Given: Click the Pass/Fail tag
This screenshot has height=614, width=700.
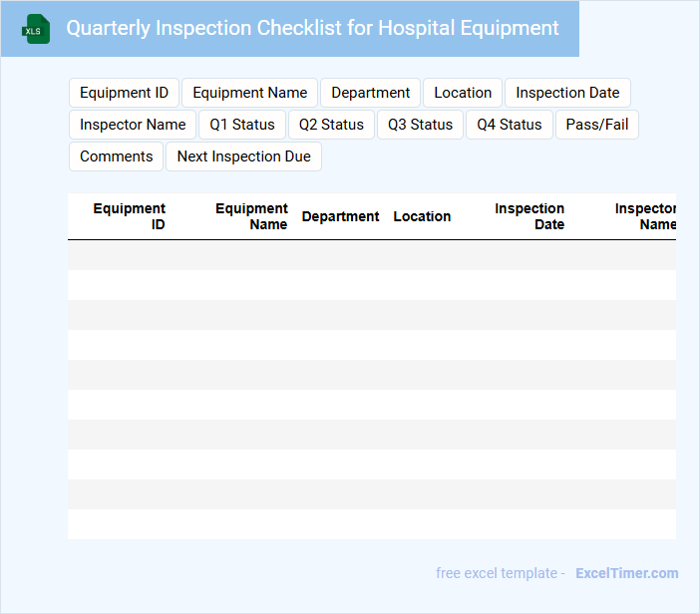Looking at the screenshot, I should (x=596, y=125).
